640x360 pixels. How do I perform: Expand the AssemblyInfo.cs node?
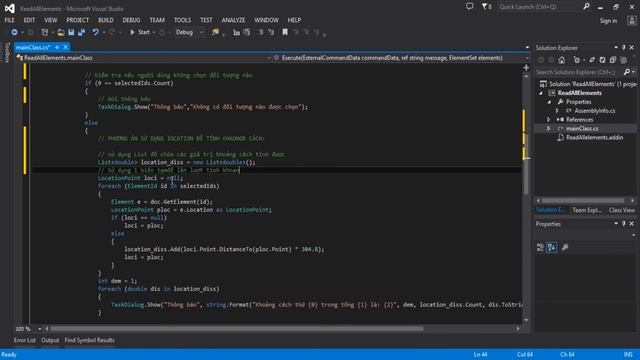tap(557, 111)
